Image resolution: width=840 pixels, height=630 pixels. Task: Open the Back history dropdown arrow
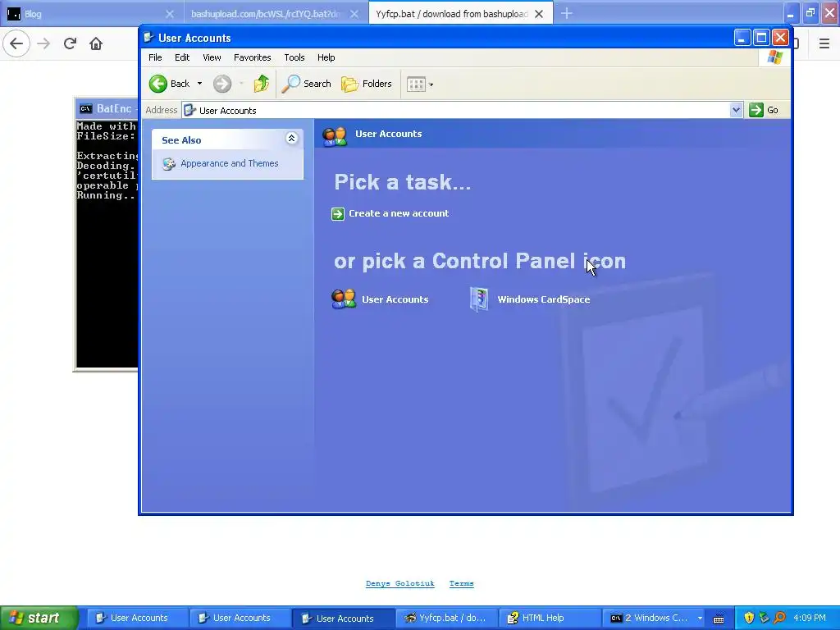pos(199,84)
